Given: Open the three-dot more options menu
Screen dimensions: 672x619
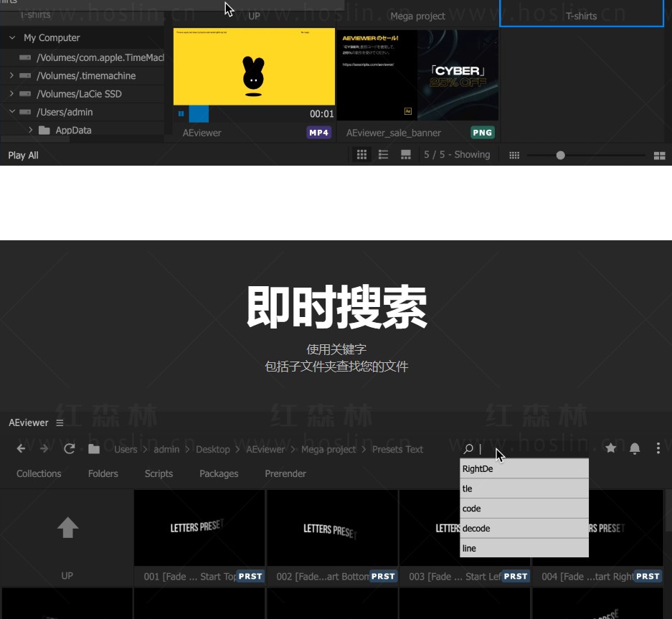Looking at the screenshot, I should 658,448.
